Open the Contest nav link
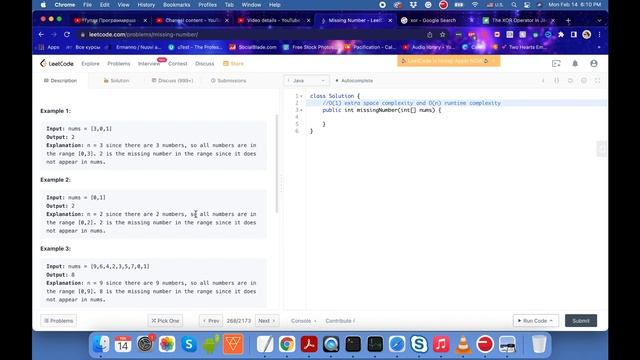 click(178, 63)
